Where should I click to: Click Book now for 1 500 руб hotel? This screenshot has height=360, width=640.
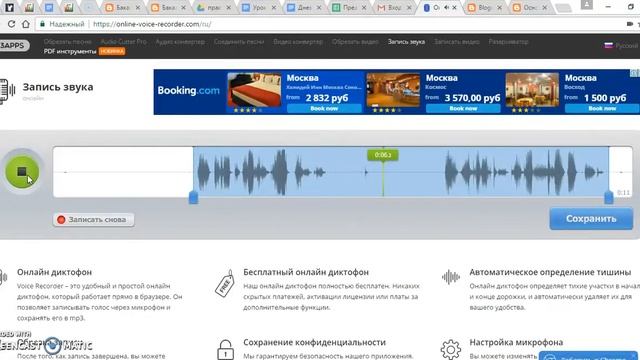602,109
